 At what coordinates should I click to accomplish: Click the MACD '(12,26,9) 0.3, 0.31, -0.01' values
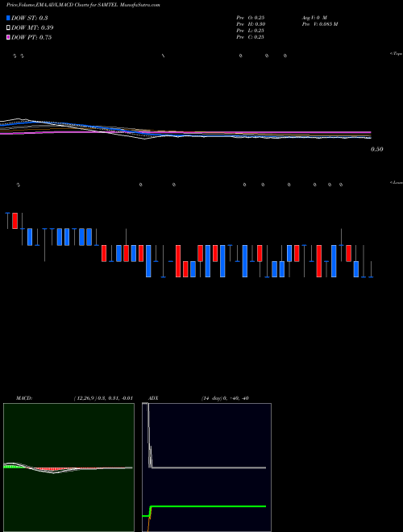coord(103,398)
